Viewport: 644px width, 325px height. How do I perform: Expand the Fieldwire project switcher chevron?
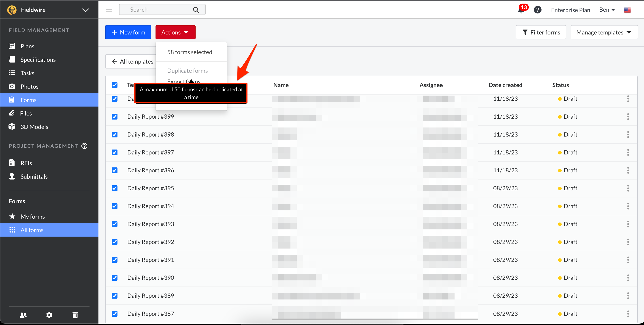pos(85,10)
